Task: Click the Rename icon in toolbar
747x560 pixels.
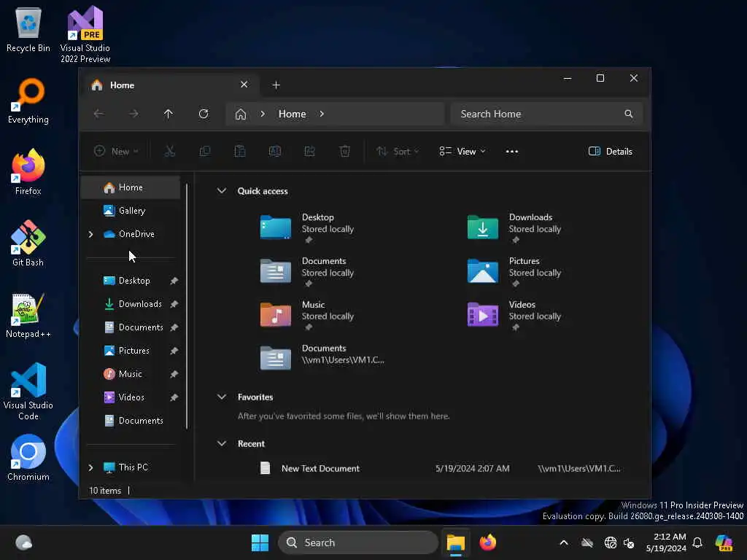Action: pos(275,152)
